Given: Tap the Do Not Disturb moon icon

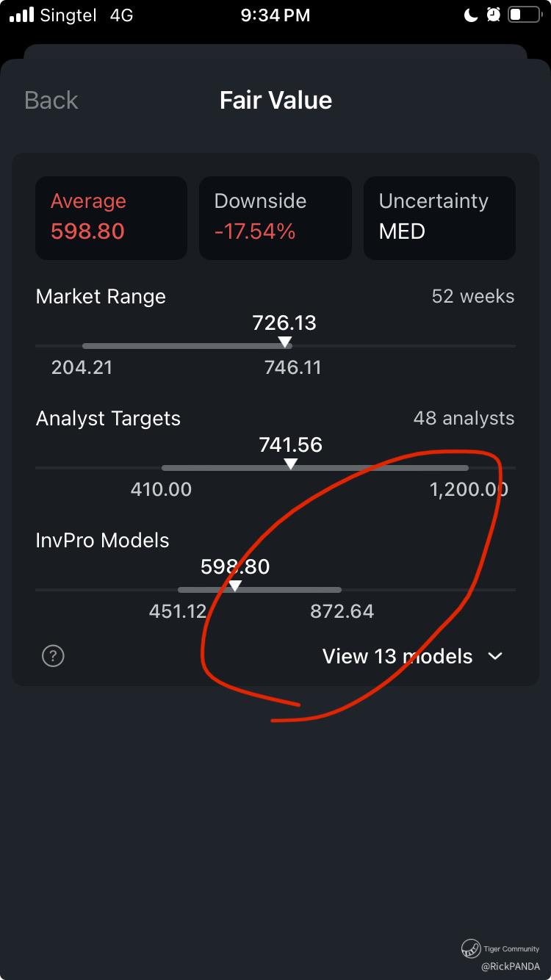Looking at the screenshot, I should pyautogui.click(x=471, y=15).
